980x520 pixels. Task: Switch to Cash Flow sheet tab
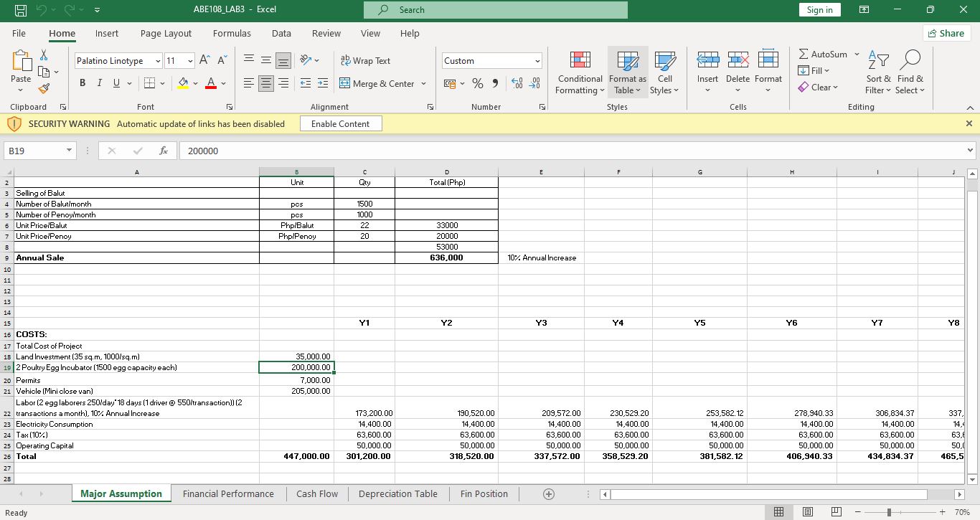click(x=316, y=494)
